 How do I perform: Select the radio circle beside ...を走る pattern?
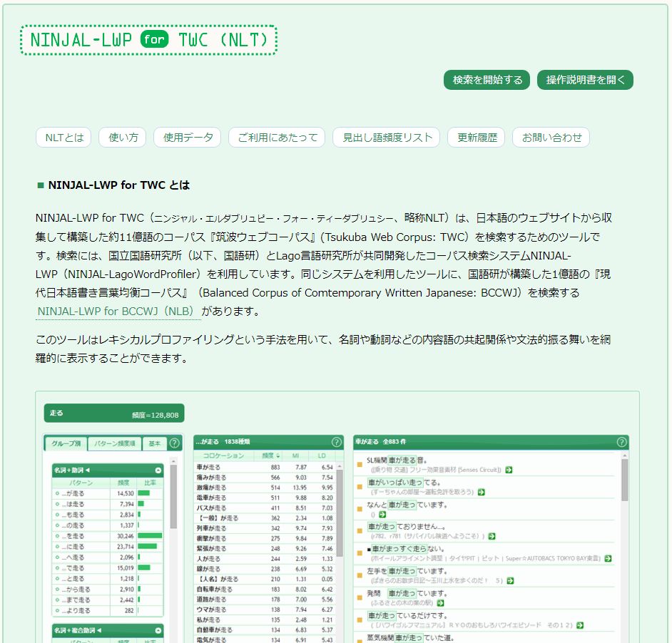tap(56, 535)
